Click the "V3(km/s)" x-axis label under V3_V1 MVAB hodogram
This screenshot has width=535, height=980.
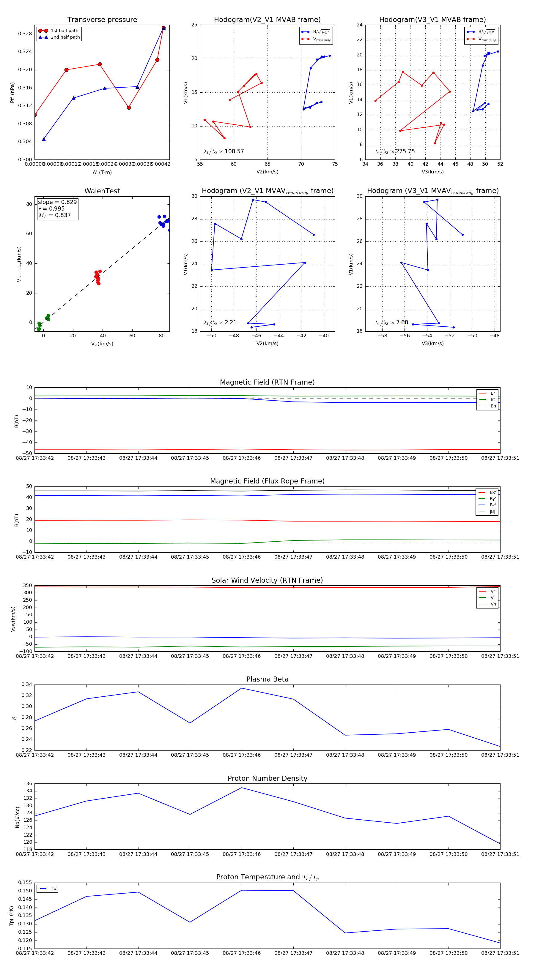(x=432, y=172)
